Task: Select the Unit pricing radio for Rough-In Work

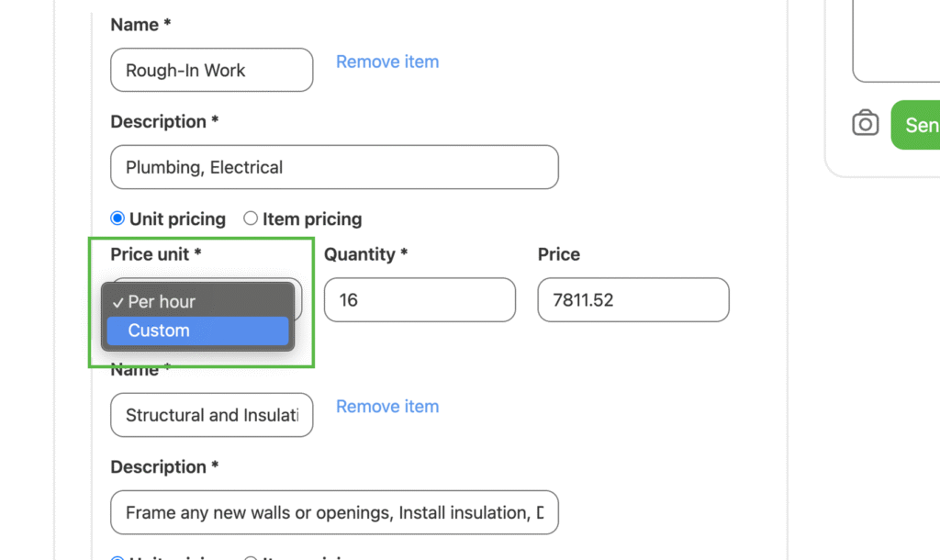Action: point(117,218)
